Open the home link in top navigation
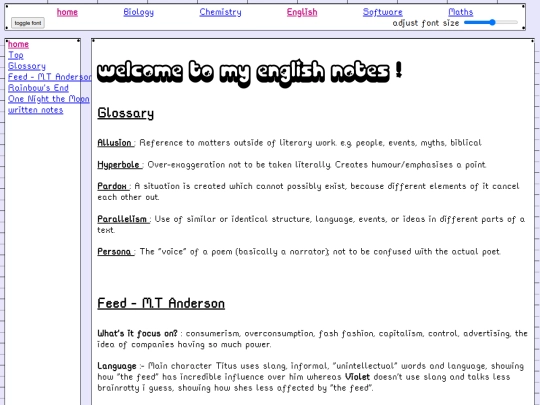Screen dimensions: 540x405 [x=67, y=12]
